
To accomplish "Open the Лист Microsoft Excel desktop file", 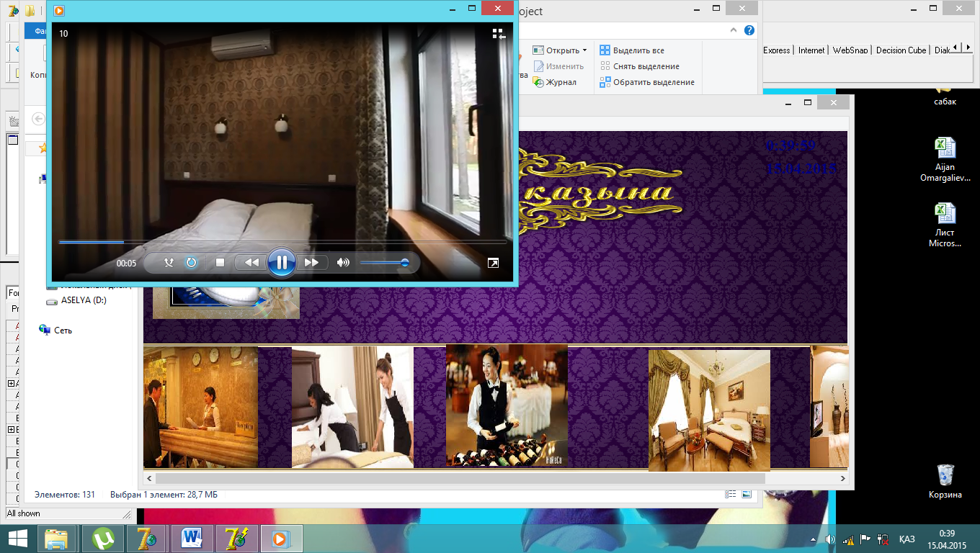I will click(945, 225).
